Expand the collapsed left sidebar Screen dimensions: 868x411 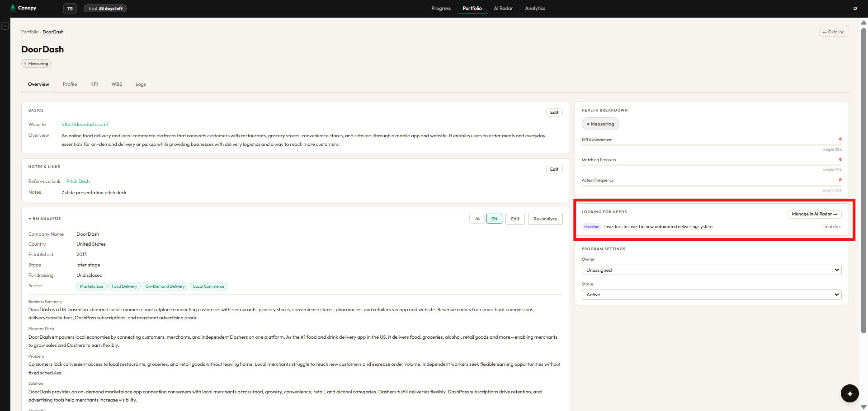[5, 26]
